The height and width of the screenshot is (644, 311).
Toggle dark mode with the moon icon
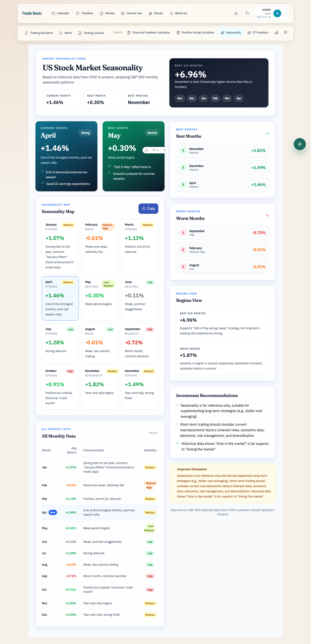[x=247, y=13]
